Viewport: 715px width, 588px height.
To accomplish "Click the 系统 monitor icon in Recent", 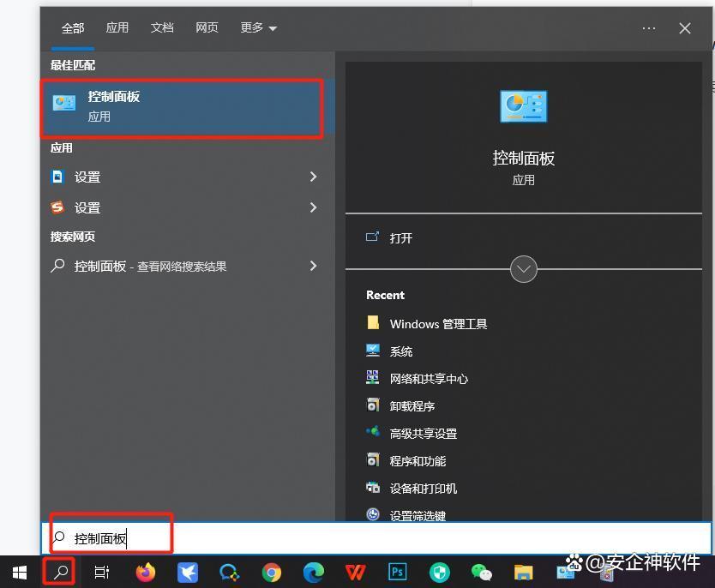I will coord(373,350).
